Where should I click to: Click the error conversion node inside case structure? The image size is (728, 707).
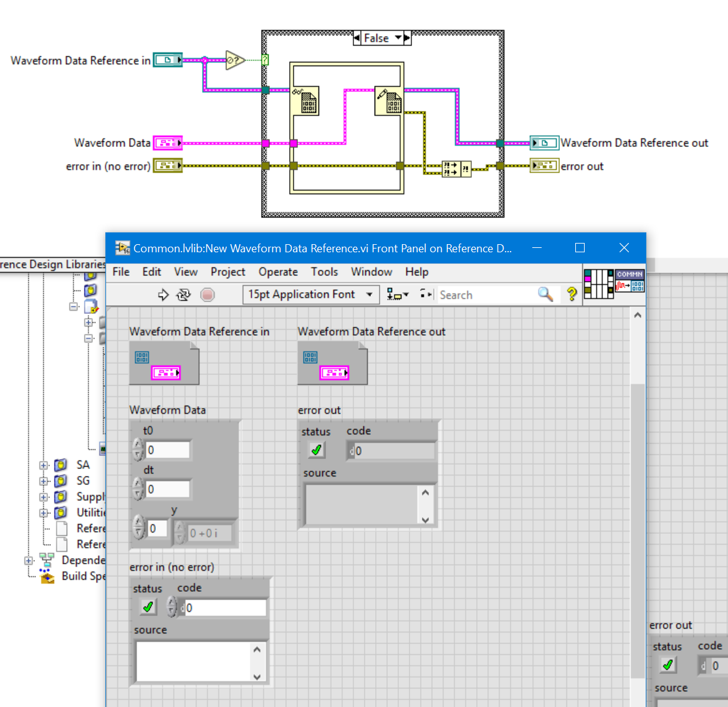coord(457,169)
